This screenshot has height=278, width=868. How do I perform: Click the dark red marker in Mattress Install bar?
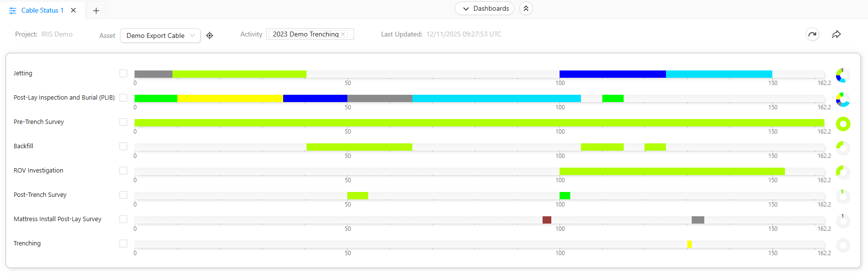[x=547, y=220]
